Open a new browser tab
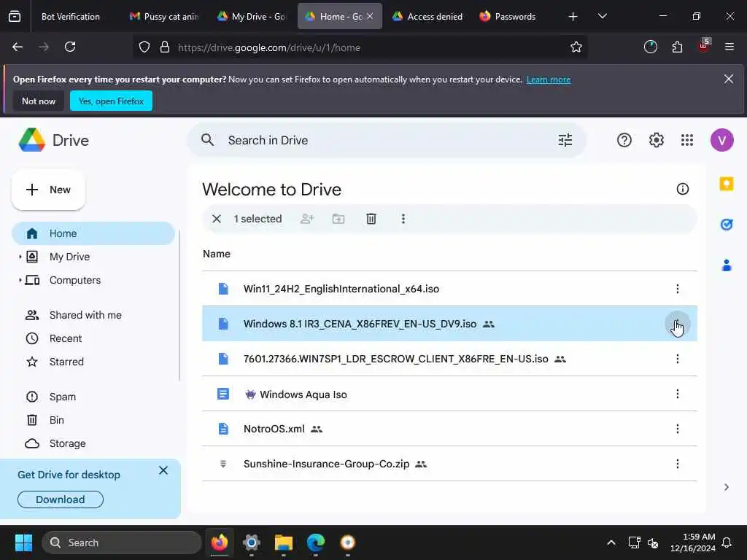The height and width of the screenshot is (560, 747). click(573, 17)
